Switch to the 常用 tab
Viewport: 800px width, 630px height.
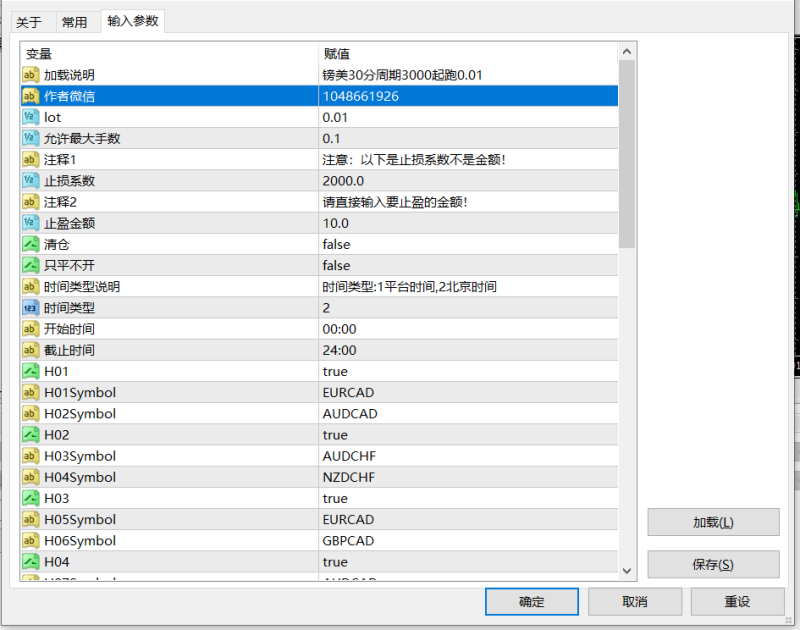point(76,20)
